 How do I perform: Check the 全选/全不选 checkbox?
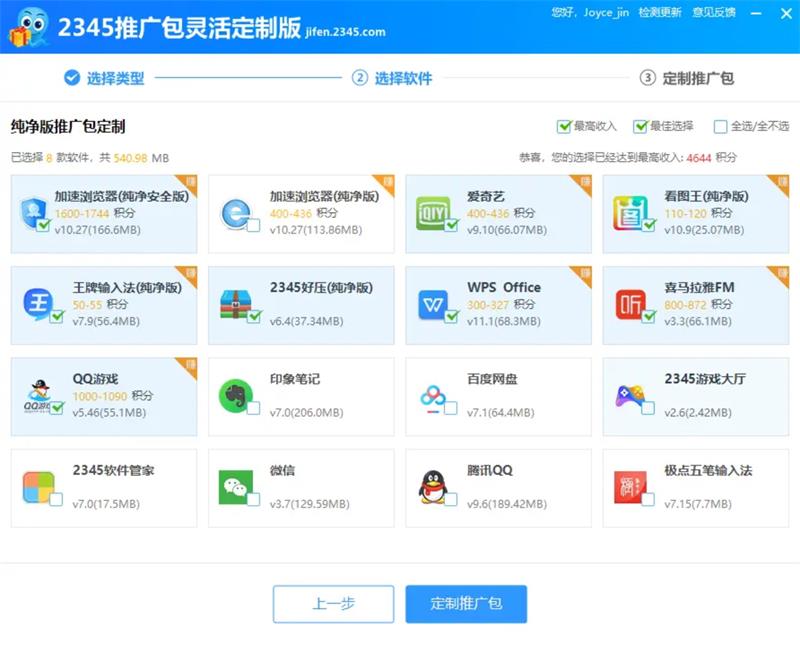pos(720,127)
